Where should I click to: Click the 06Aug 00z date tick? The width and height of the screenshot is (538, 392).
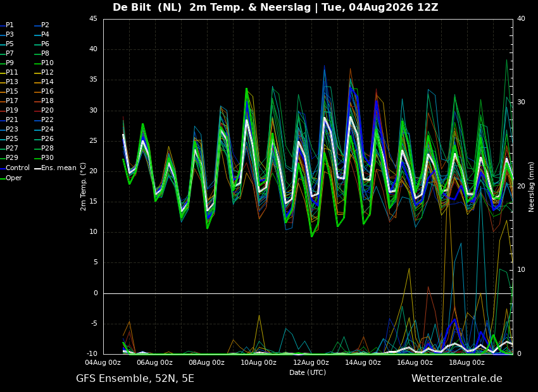coord(154,362)
